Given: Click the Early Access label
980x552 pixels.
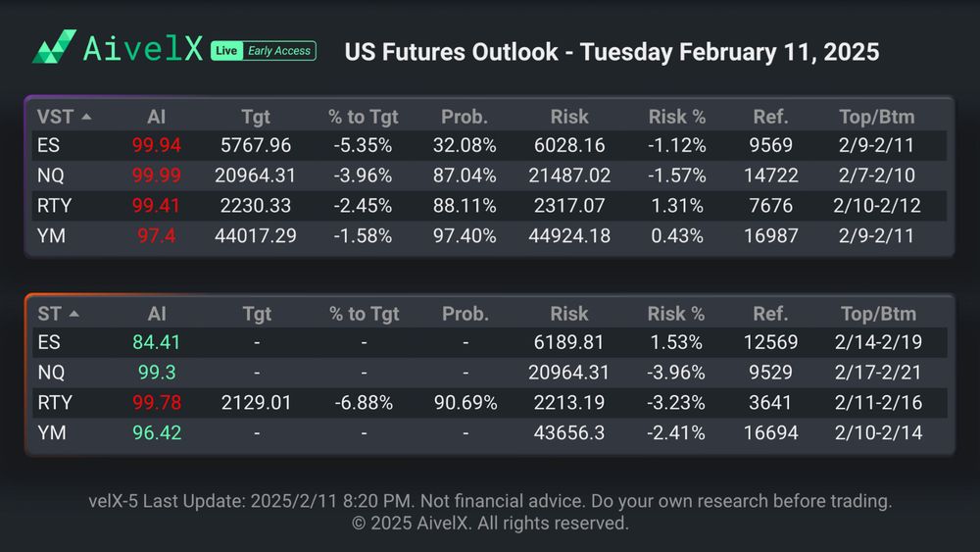Looking at the screenshot, I should pos(278,51).
